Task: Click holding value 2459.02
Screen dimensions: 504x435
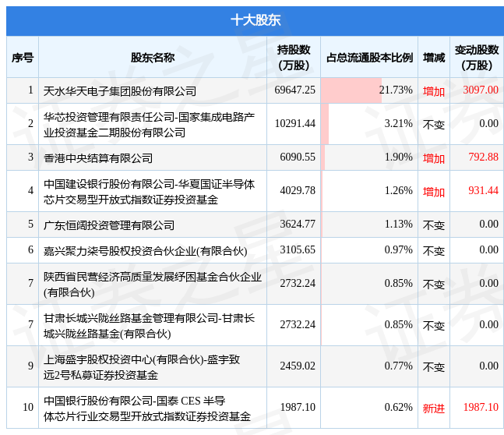Action: 298,366
